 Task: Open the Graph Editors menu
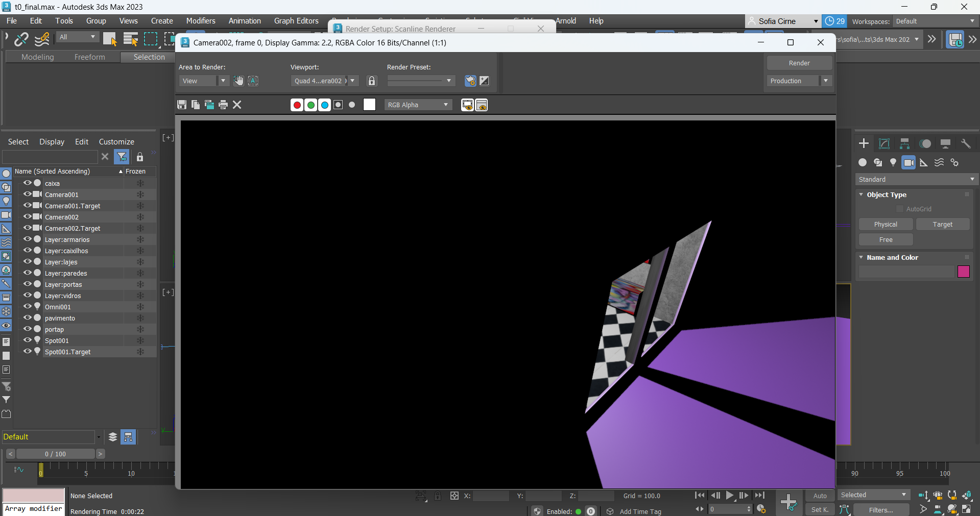coord(296,21)
